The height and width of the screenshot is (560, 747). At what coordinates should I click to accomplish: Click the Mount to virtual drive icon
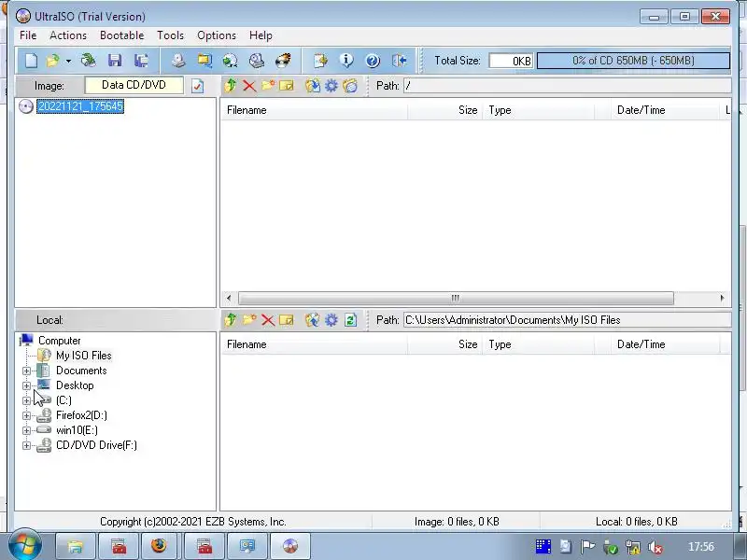pos(256,61)
